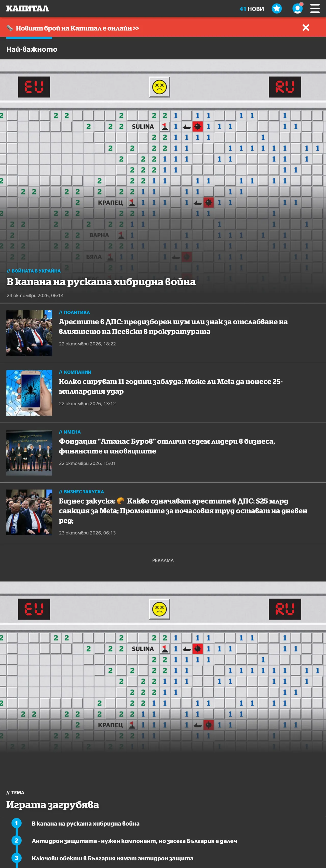This screenshot has width=326, height=868.
Task: Open the Фондация Атанас Буров article
Action: point(167,446)
